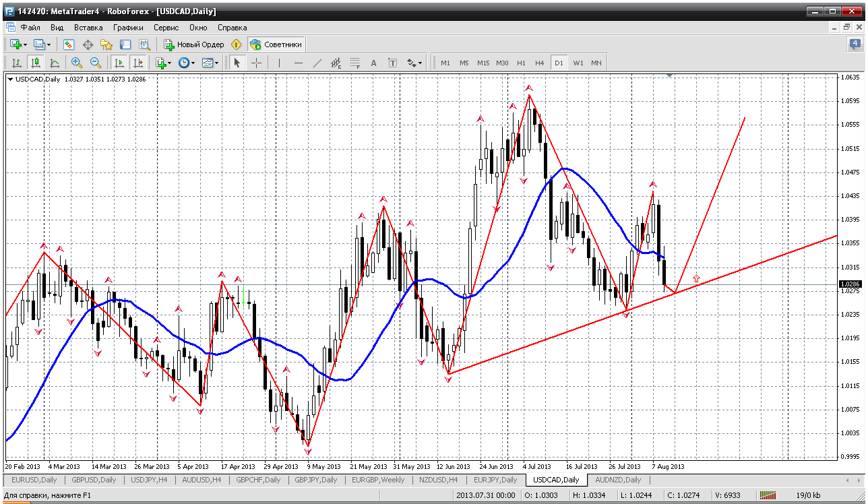Select the Horizontal Line drawing tool
Viewport: 868px width, 504px height.
coord(299,63)
